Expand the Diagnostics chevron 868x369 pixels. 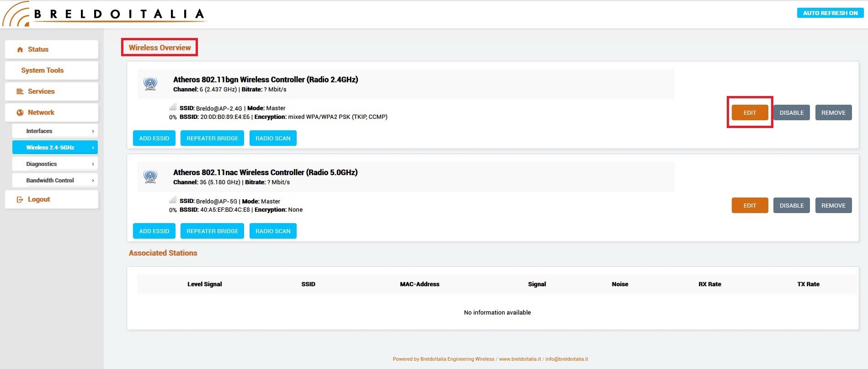(x=93, y=164)
